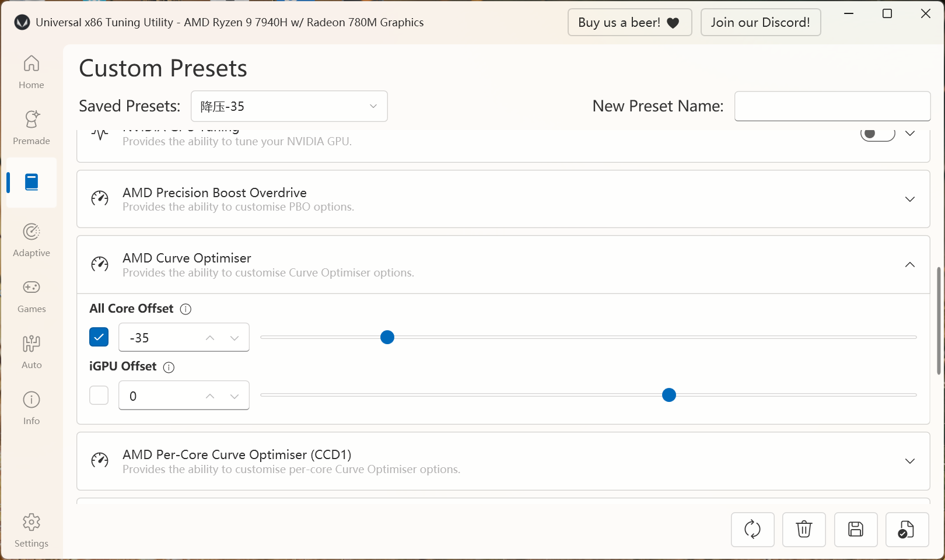Open the Saved Presets dropdown
This screenshot has height=560, width=945.
[x=289, y=106]
